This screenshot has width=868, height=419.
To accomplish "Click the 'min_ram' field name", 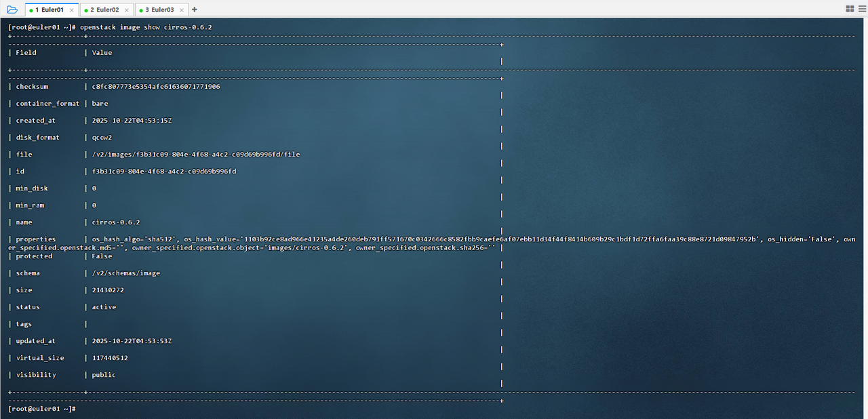I will (x=30, y=205).
